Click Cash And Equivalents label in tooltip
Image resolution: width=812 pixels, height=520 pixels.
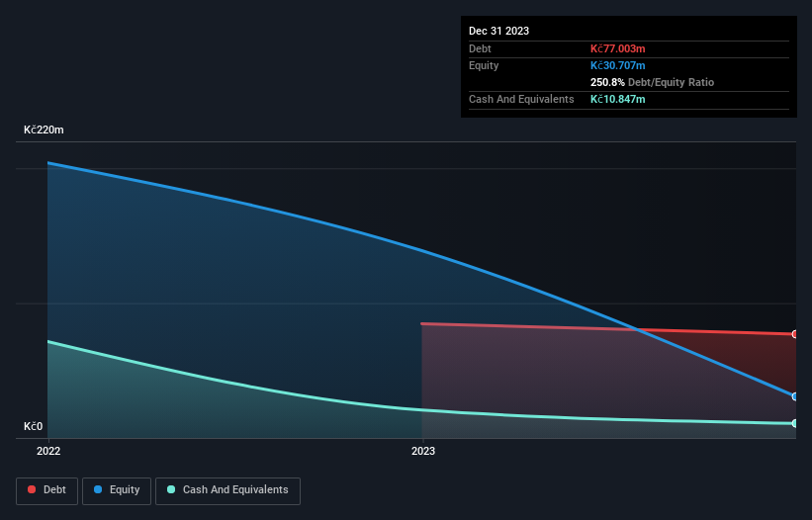521,99
